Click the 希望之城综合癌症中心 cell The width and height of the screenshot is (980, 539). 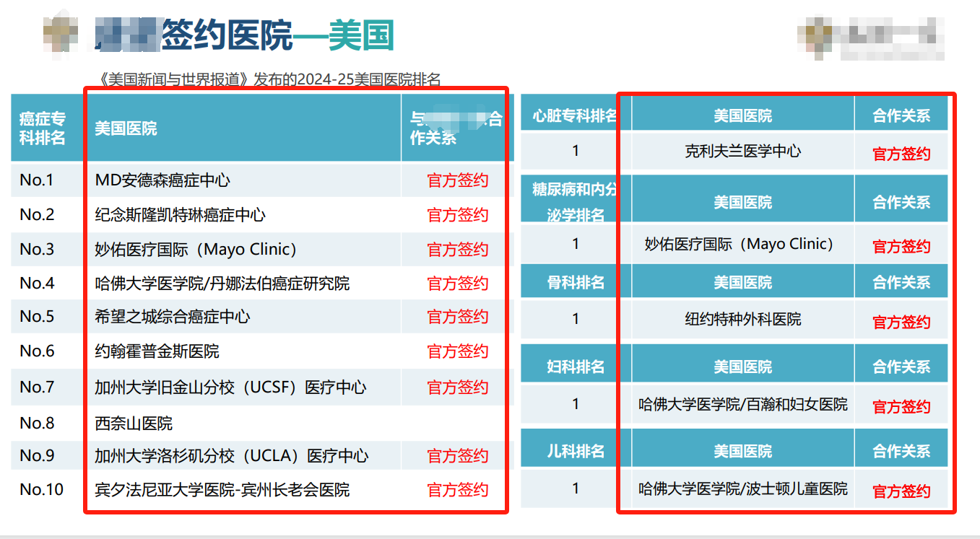pos(173,317)
